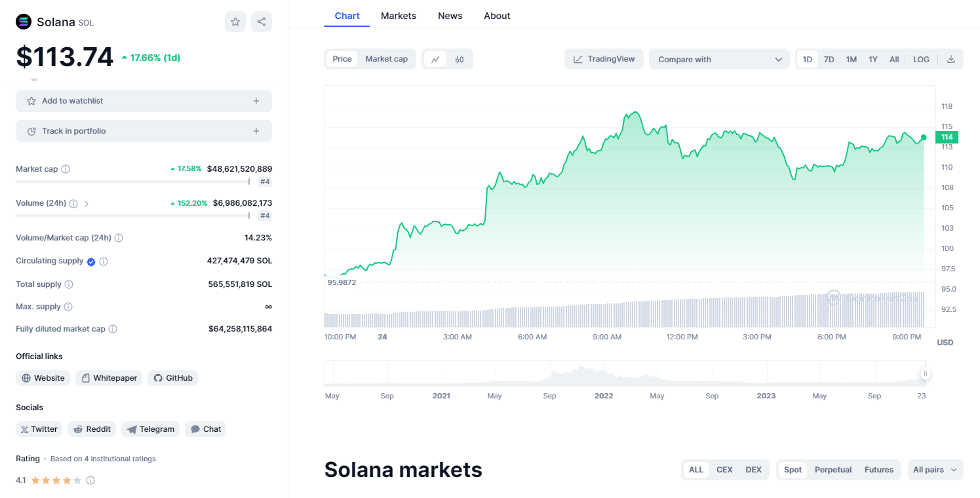
Task: Click info icon beside Max. supply
Action: click(x=68, y=307)
